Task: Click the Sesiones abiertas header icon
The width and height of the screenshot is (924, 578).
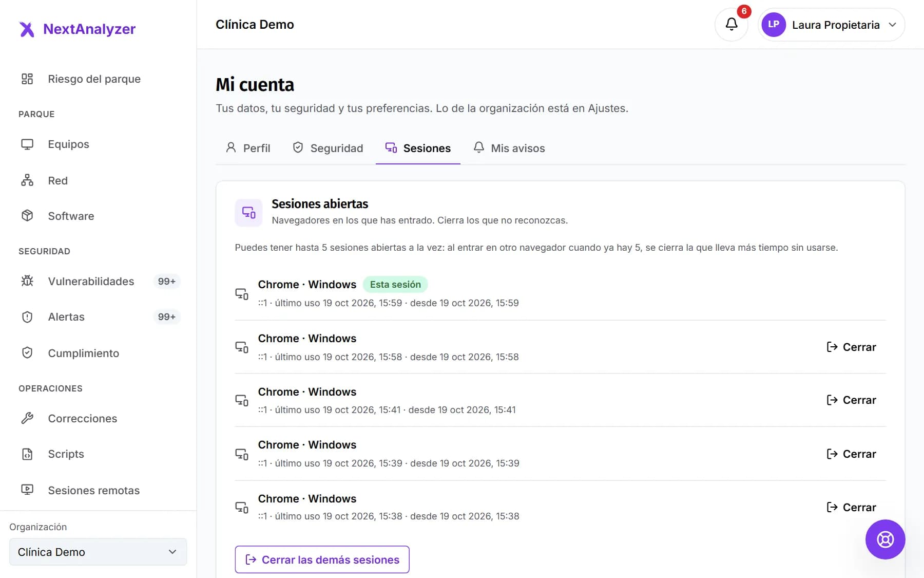Action: 248,213
